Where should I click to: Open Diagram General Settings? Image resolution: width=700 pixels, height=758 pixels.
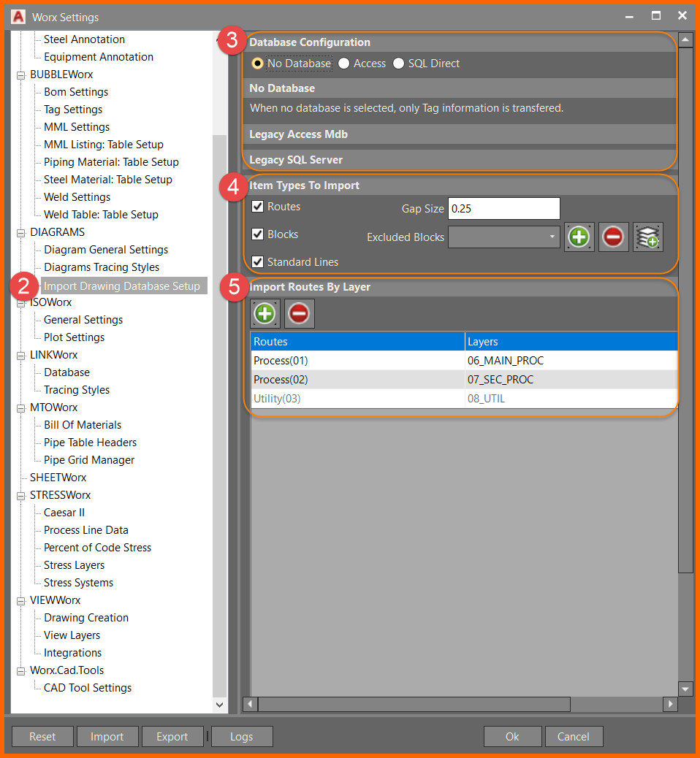(106, 250)
